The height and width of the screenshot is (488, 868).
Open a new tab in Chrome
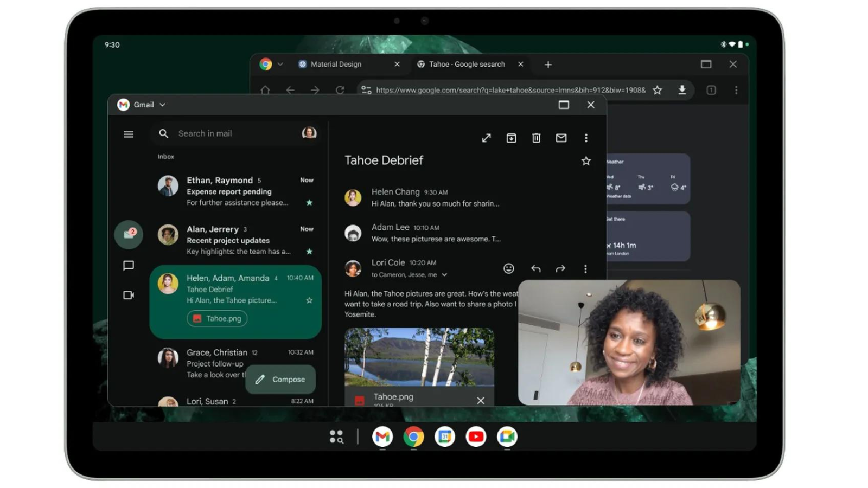pos(548,65)
